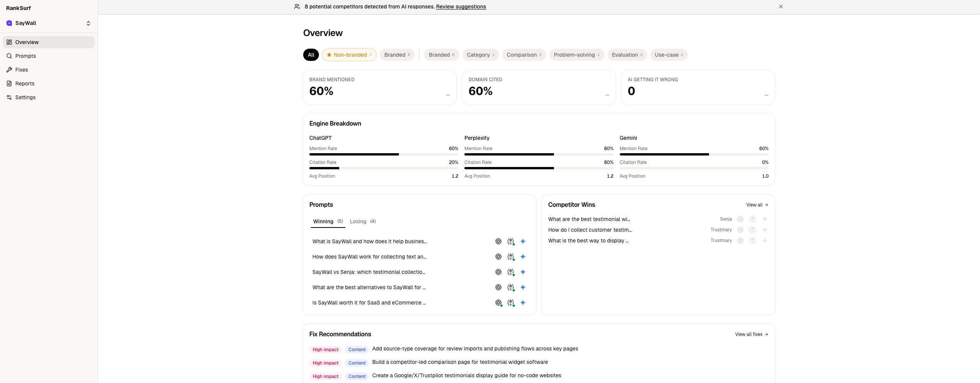Select the Perplexity icon beside the SayWall vs Senja prompt
The image size is (980, 383).
coord(511,272)
